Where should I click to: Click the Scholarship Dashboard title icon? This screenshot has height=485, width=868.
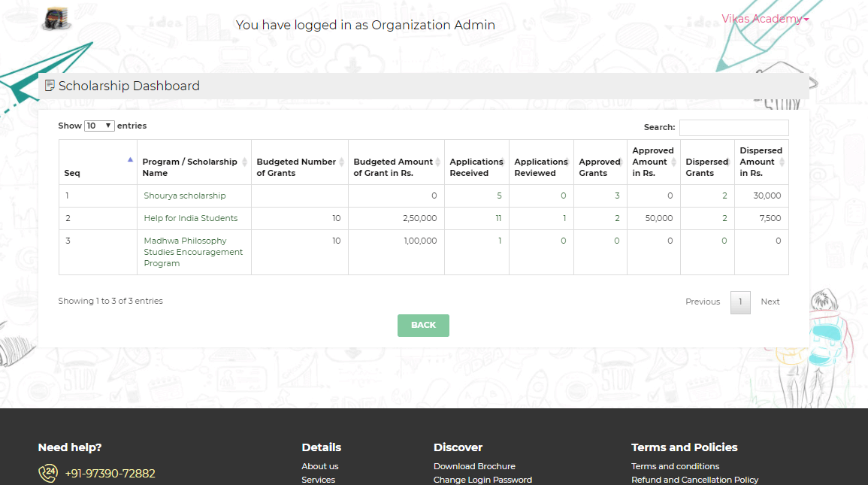point(50,86)
